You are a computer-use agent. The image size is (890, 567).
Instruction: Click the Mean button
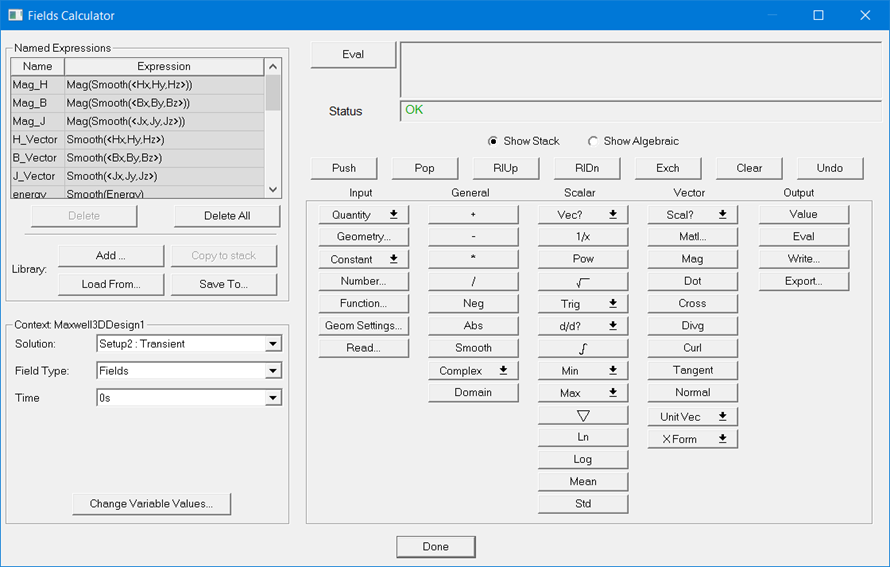click(583, 482)
